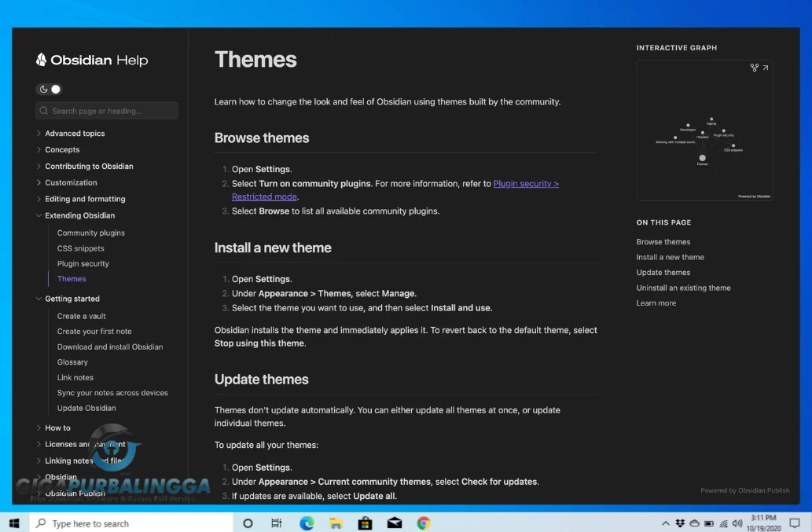The image size is (812, 532).
Task: Click the battery status tray icon
Action: tap(709, 523)
